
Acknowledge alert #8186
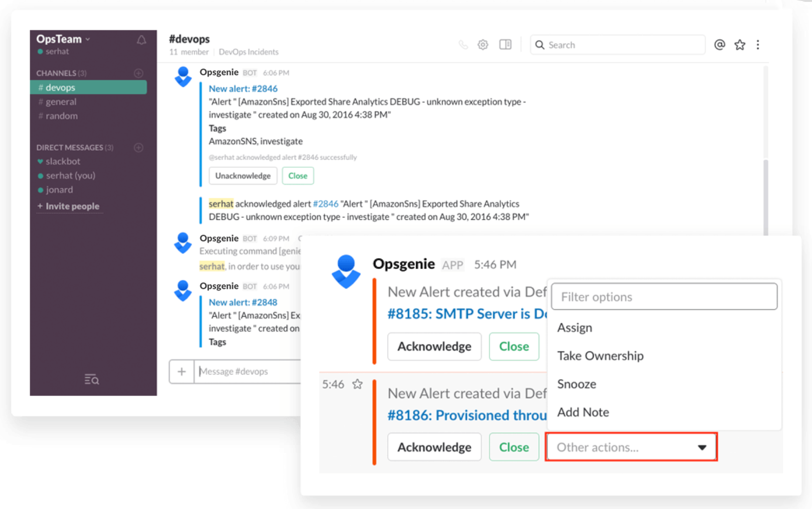[x=434, y=447]
